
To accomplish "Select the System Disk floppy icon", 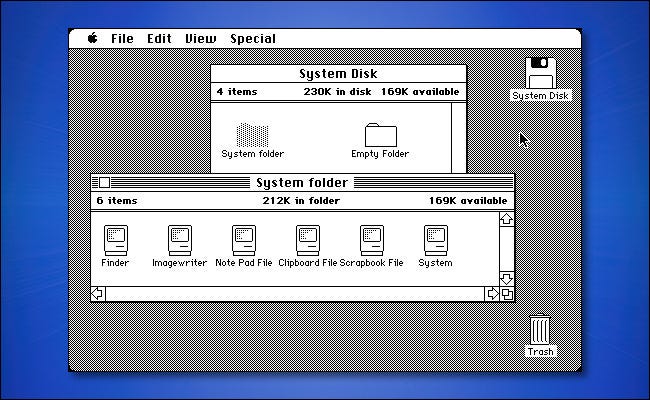I will click(x=540, y=73).
